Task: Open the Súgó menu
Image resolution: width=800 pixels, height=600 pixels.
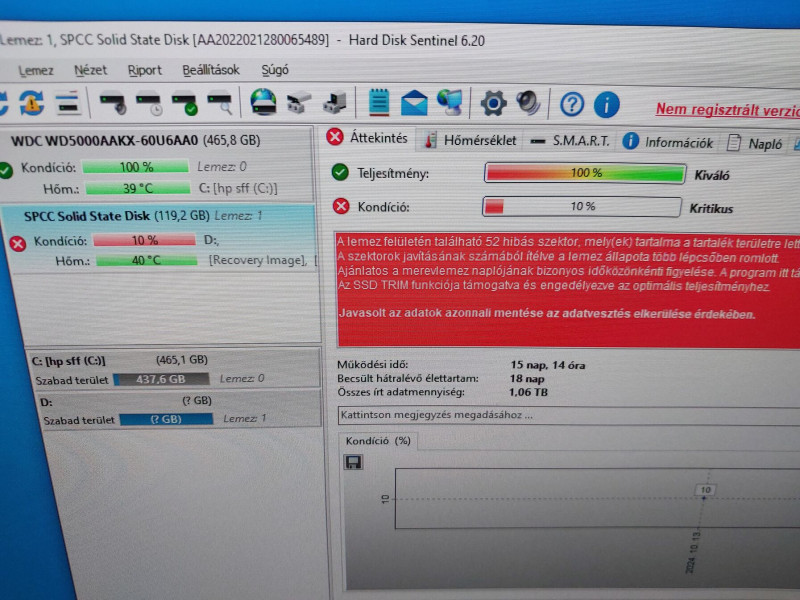Action: [x=275, y=70]
